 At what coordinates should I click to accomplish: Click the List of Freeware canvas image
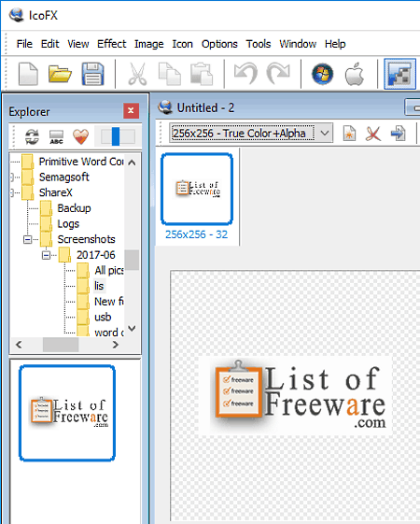[x=296, y=396]
